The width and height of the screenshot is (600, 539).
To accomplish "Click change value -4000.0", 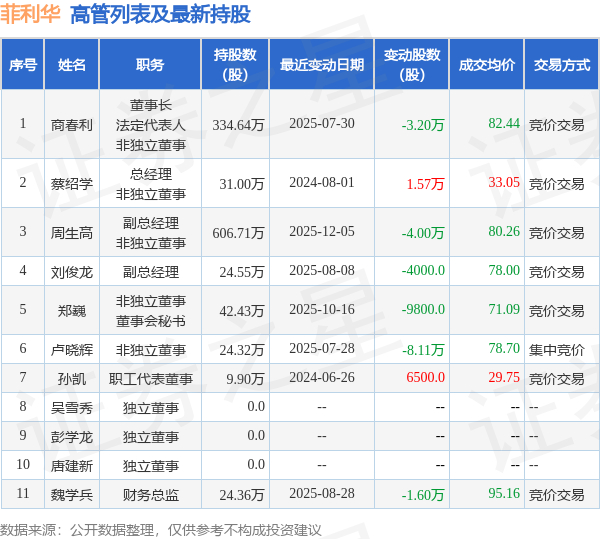I will click(423, 270).
